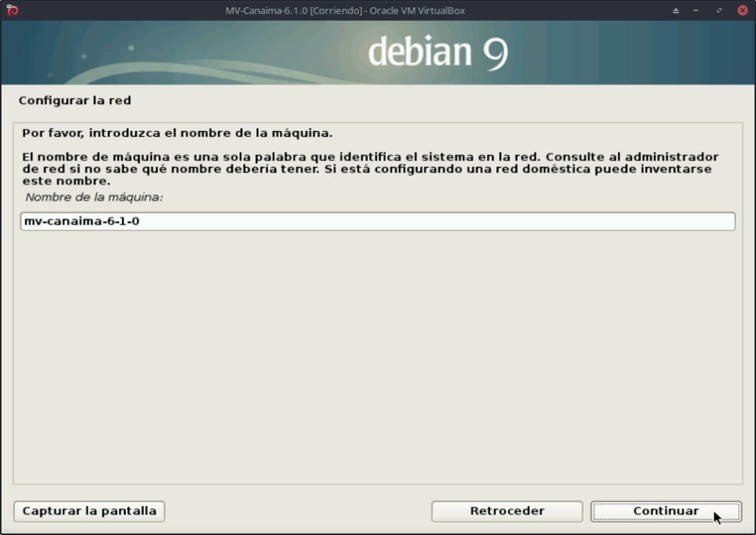Click the window title text MV-Canaima-6.1.0
The width and height of the screenshot is (756, 535).
coord(345,10)
